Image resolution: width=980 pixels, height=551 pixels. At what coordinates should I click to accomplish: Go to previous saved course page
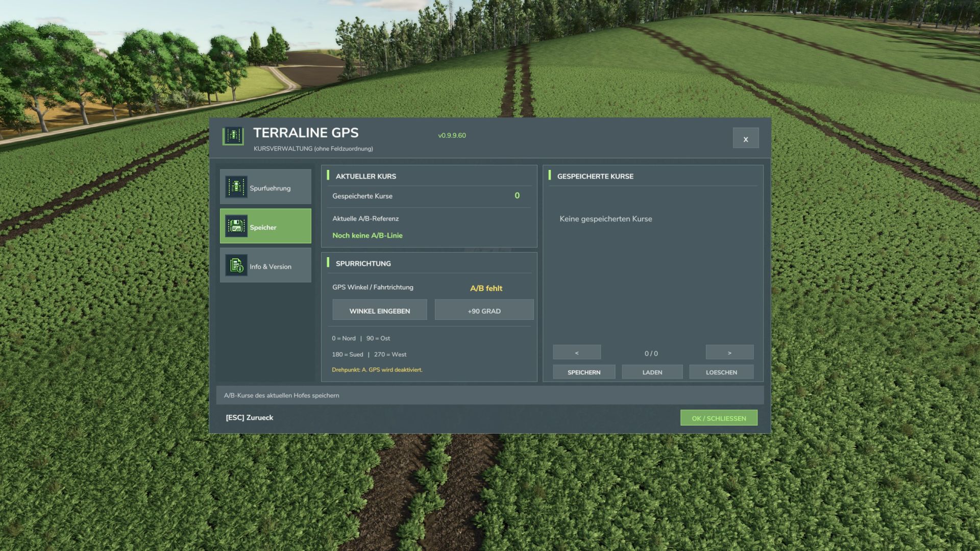(577, 353)
